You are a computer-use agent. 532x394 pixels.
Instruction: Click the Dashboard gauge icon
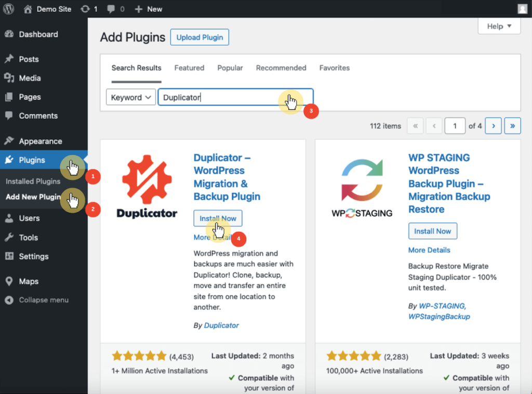[9, 34]
